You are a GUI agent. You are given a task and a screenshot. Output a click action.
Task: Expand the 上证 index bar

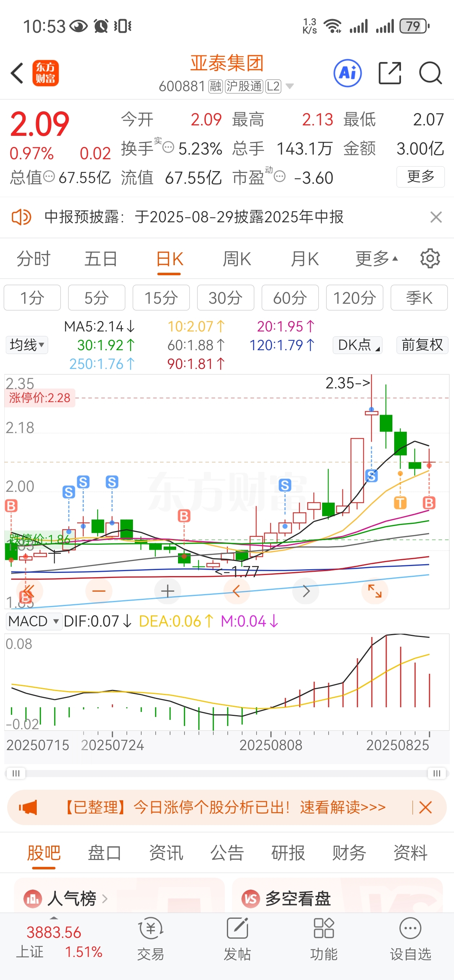pyautogui.click(x=54, y=917)
